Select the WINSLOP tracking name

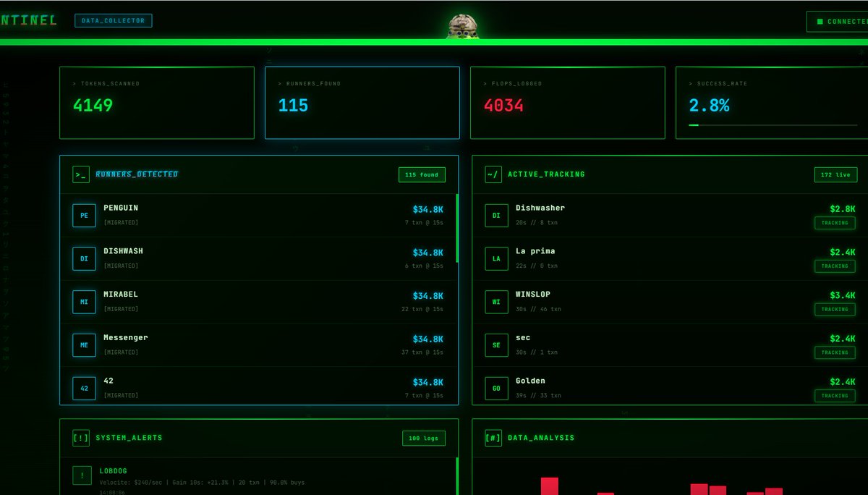tap(533, 295)
